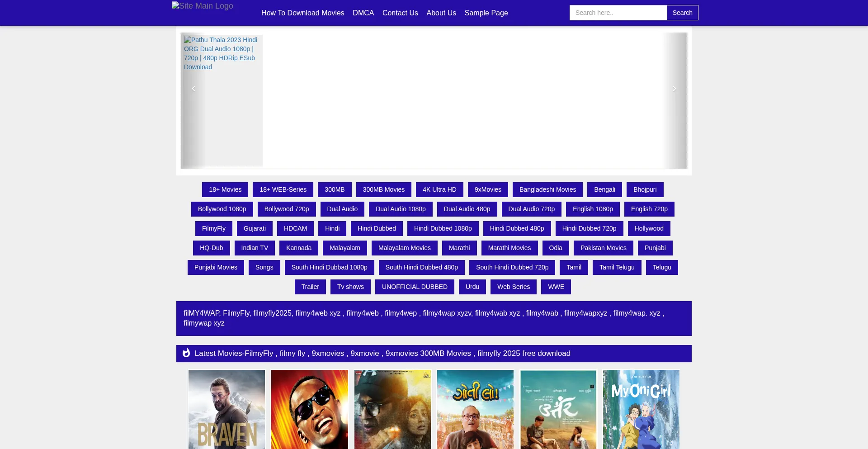Open HDCAM category

coord(295,229)
